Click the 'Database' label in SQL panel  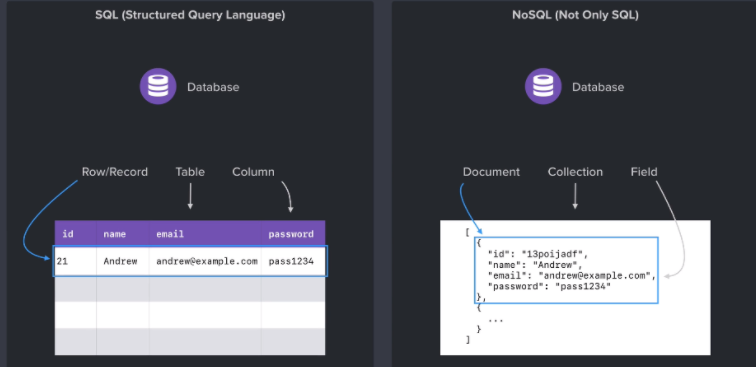pyautogui.click(x=213, y=87)
